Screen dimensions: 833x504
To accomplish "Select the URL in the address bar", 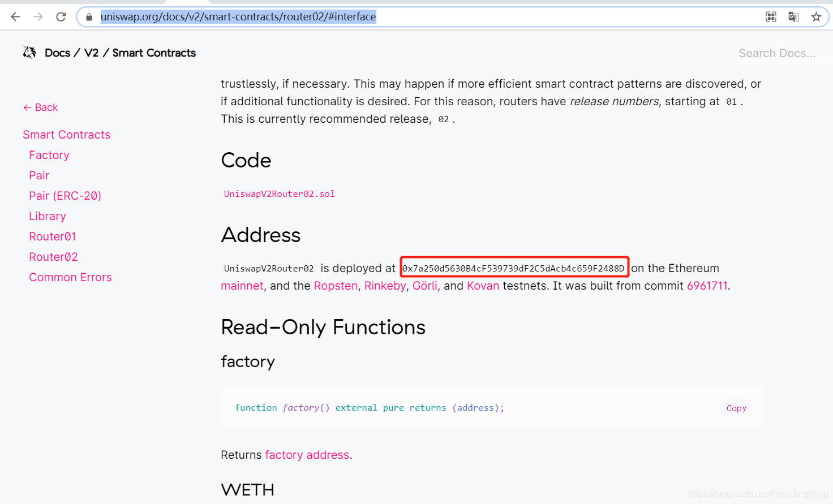I will pos(238,17).
